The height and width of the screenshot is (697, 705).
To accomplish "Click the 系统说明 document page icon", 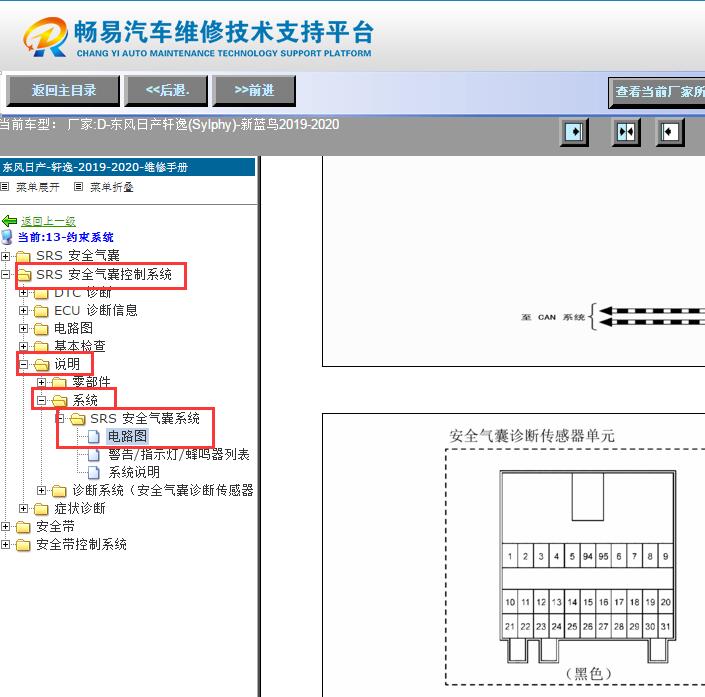I will point(94,473).
